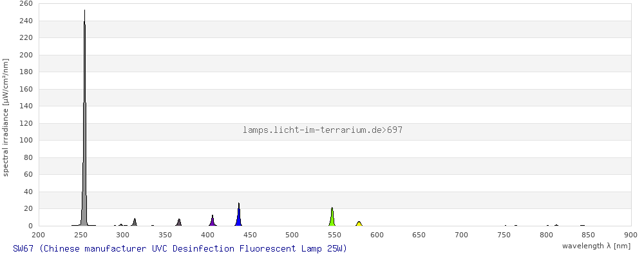Click the small gray peak near 313 nm
This screenshot has height=258, width=644.
pyautogui.click(x=135, y=223)
